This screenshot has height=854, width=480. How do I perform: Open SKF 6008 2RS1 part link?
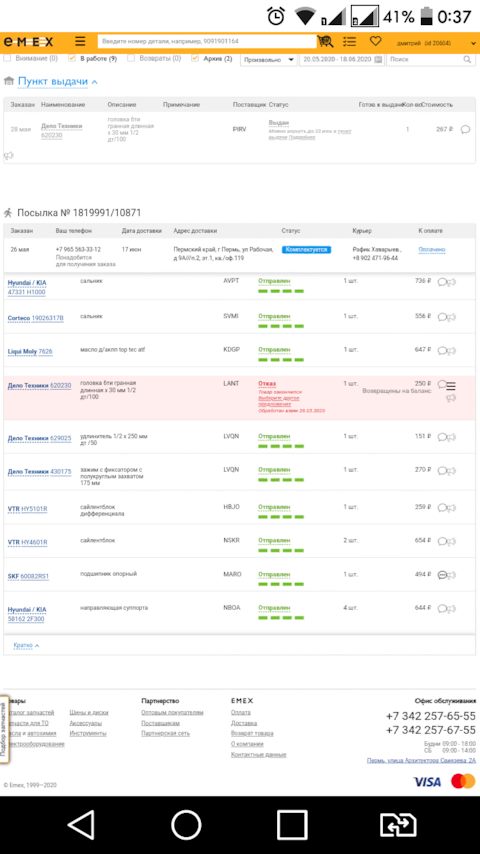pyautogui.click(x=28, y=576)
